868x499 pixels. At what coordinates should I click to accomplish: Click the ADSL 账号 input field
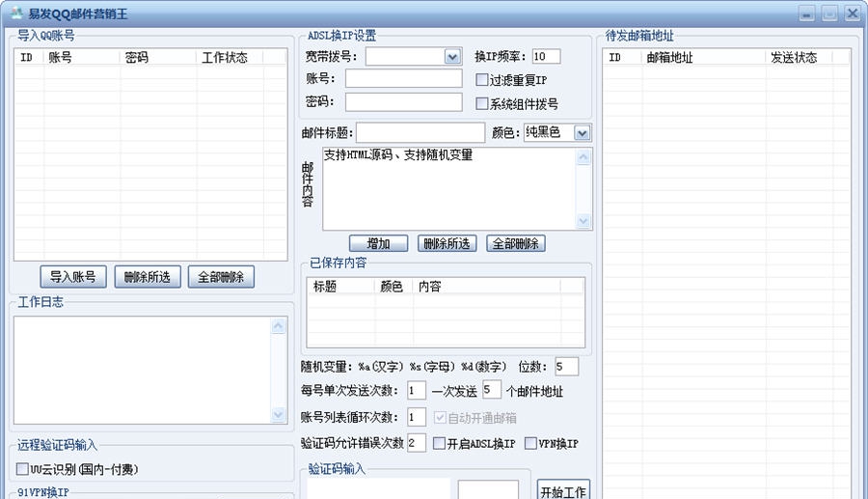point(403,78)
